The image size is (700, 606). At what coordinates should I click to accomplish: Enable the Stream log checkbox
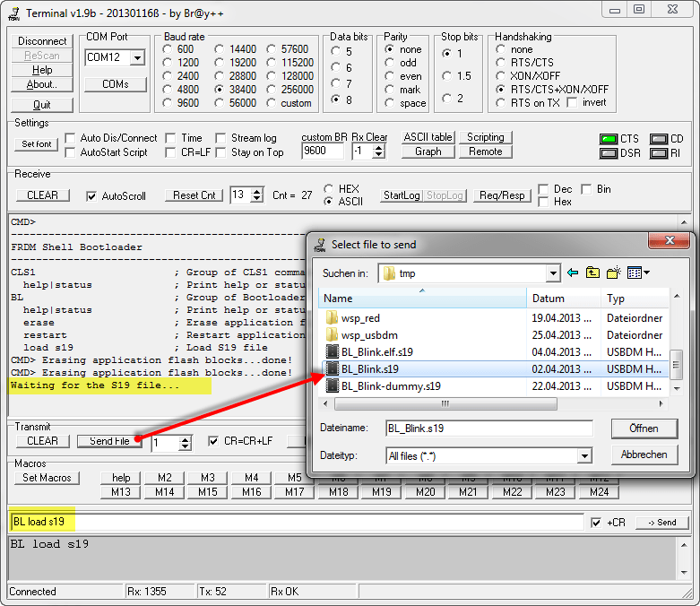pos(221,138)
